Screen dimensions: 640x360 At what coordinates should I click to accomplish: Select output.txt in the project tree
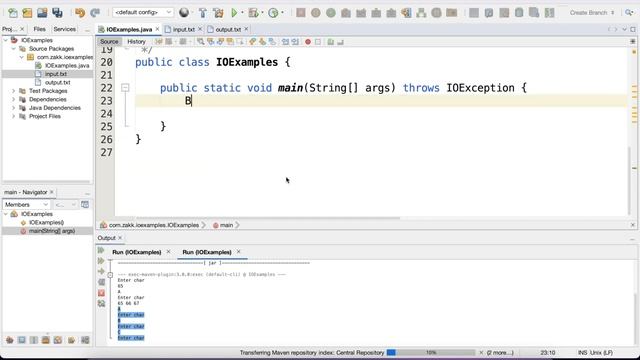pyautogui.click(x=58, y=82)
